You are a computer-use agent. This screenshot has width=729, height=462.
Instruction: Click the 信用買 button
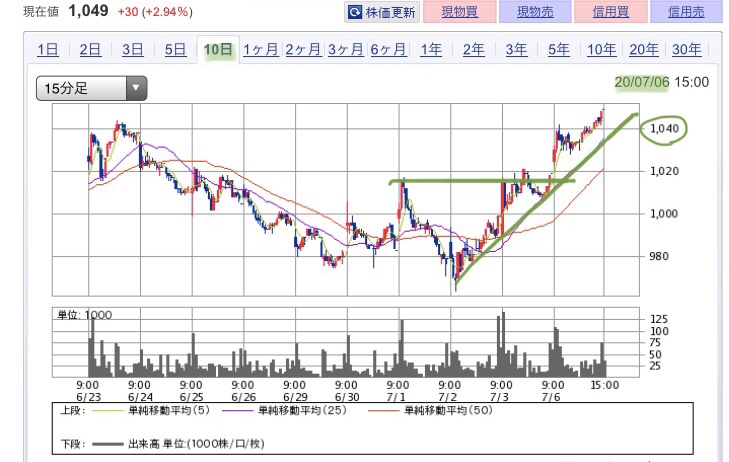[610, 12]
